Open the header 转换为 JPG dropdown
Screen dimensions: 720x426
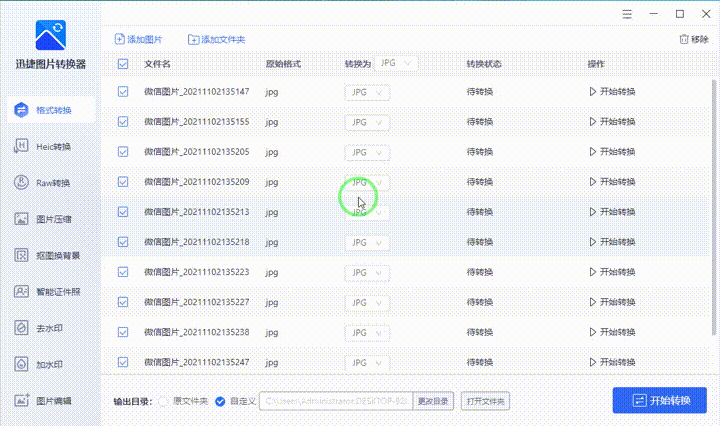tap(396, 63)
